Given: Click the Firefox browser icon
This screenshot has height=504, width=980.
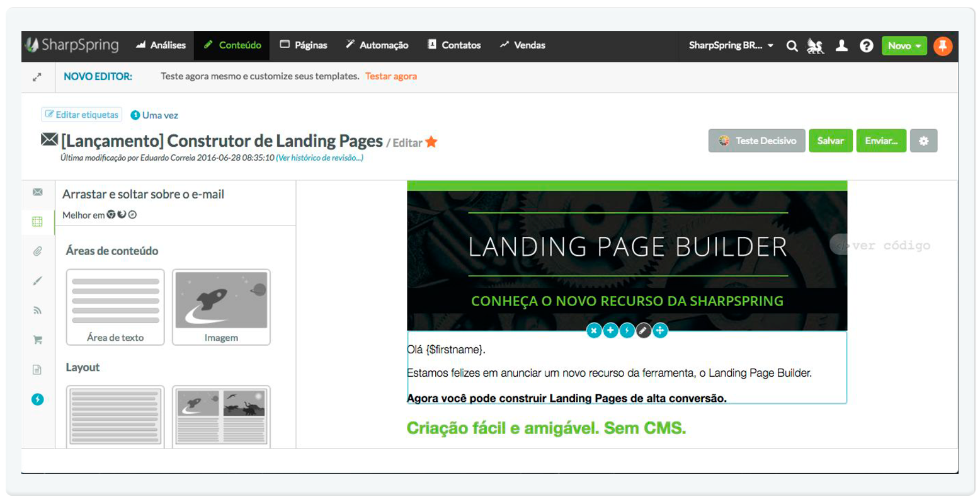Looking at the screenshot, I should [x=122, y=215].
